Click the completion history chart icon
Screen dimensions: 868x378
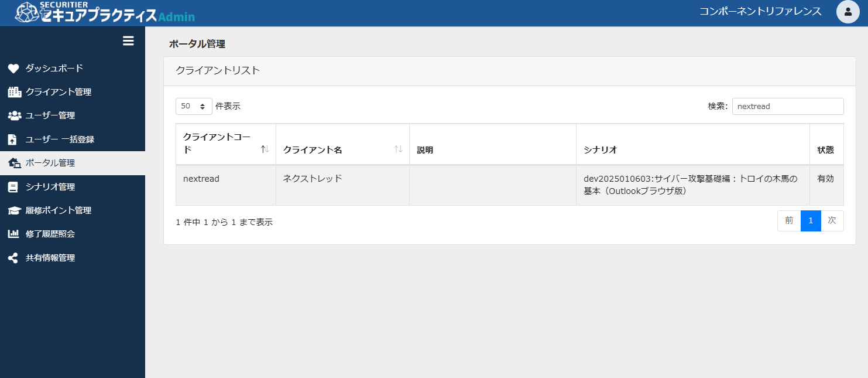coord(13,234)
